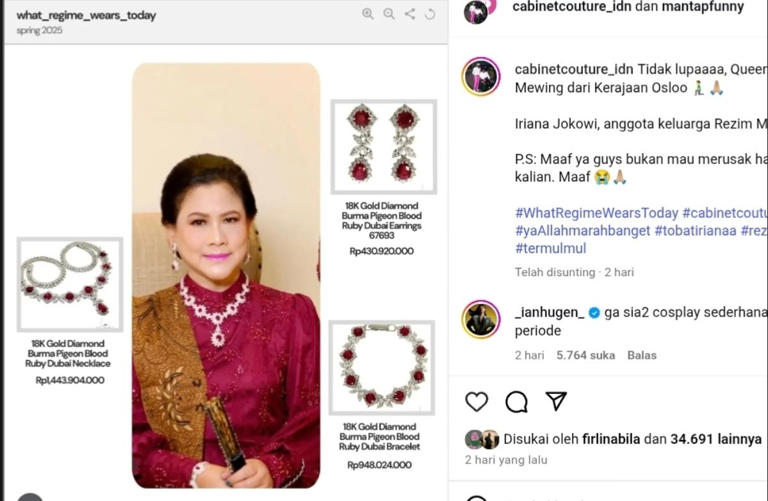This screenshot has height=501, width=768.
Task: Open comments with speech bubble icon
Action: point(516,402)
